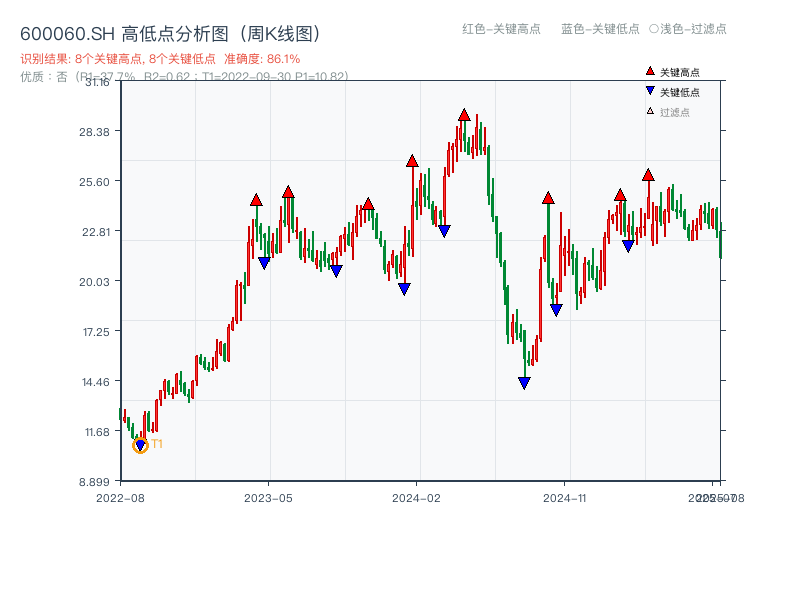The height and width of the screenshot is (600, 800).
Task: Select the blue low marker at the 14.46 trough
Action: 524,383
